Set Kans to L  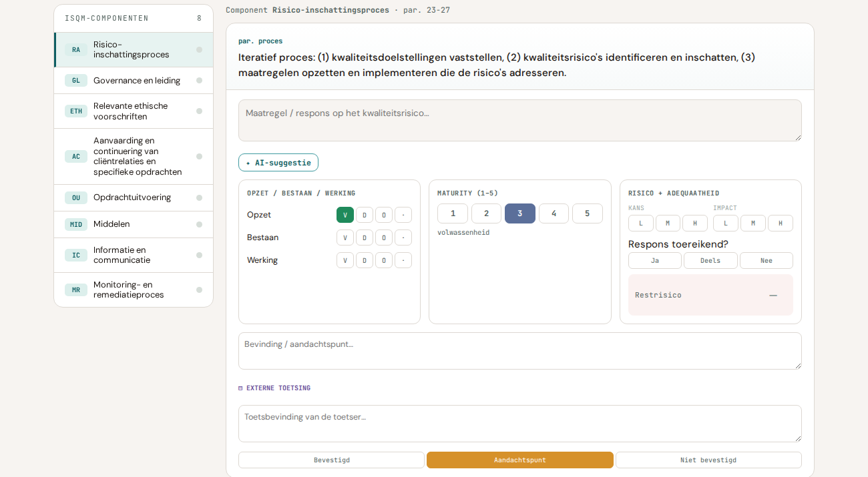click(x=641, y=223)
